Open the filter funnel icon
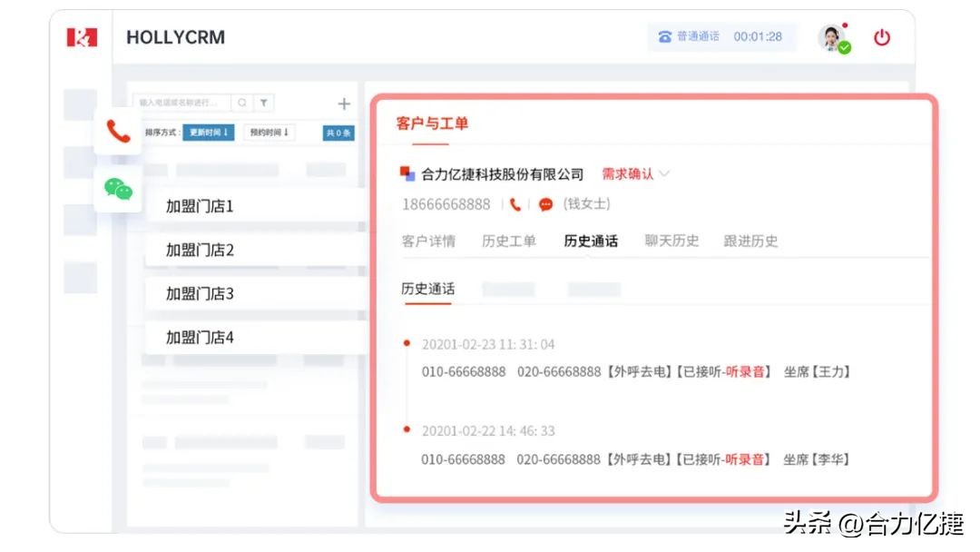 tap(264, 103)
